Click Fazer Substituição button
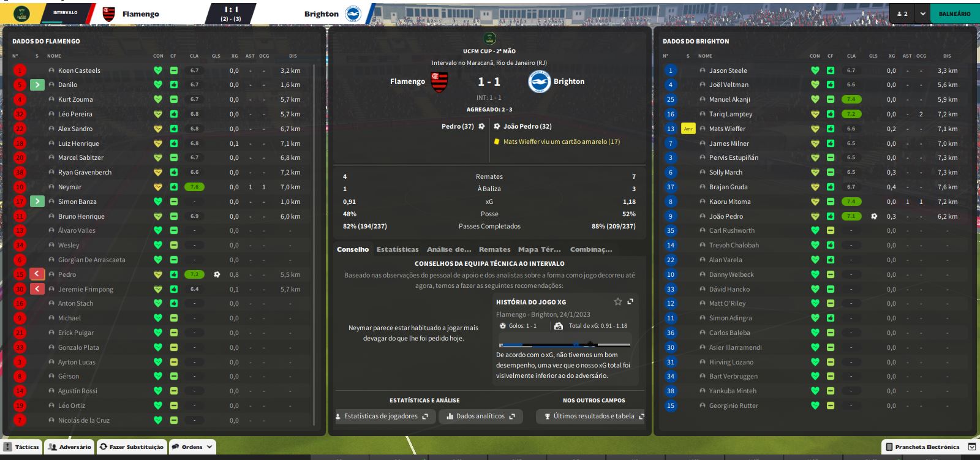The image size is (980, 460). coord(132,447)
